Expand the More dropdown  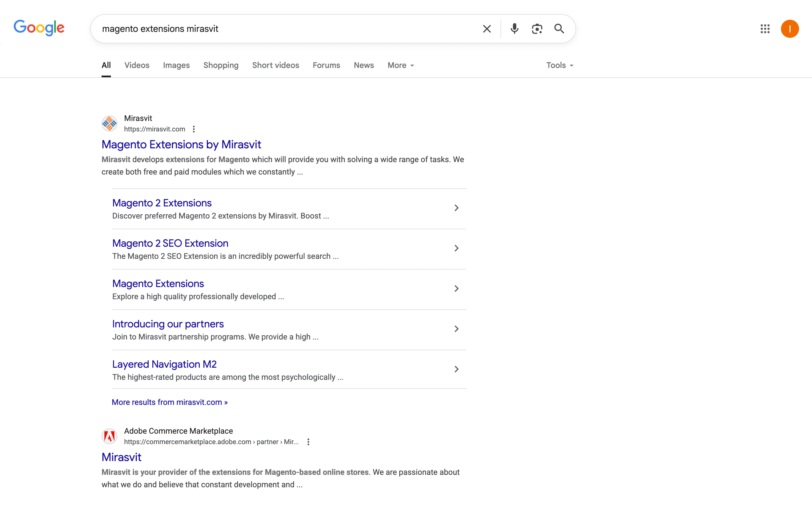pos(400,65)
